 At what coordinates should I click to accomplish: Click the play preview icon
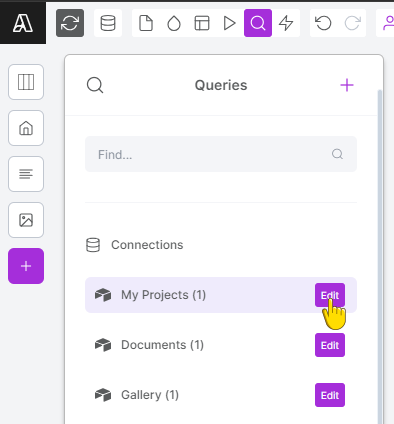230,23
